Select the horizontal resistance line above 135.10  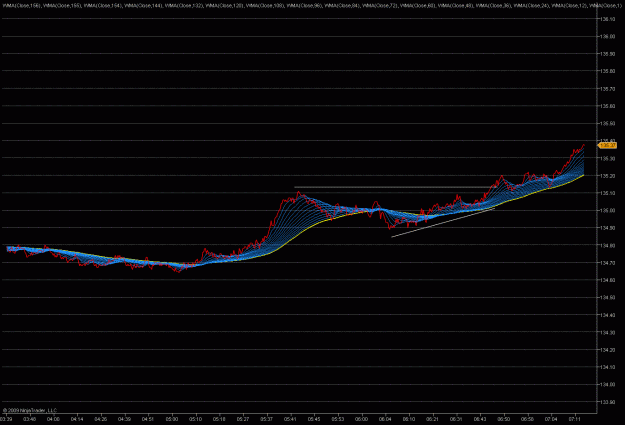[x=393, y=187]
